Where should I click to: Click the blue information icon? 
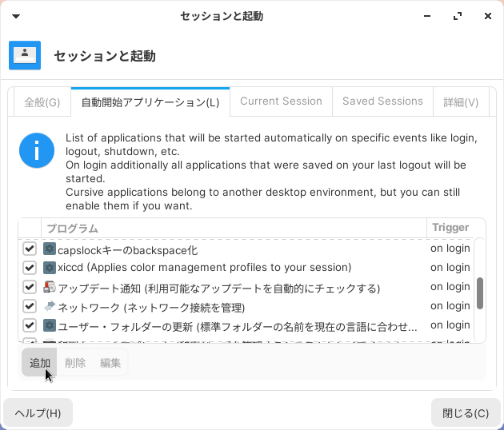pos(37,150)
